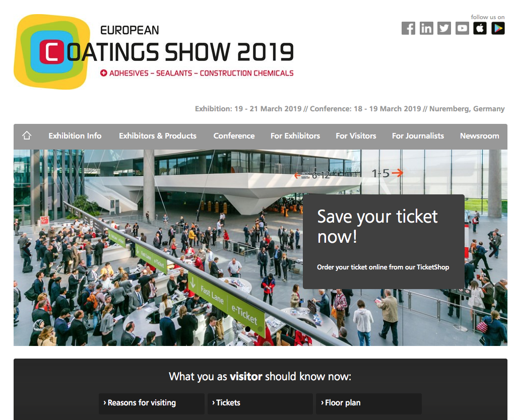Click the Save your ticket now! heading
The width and height of the screenshot is (514, 420).
pos(377,227)
